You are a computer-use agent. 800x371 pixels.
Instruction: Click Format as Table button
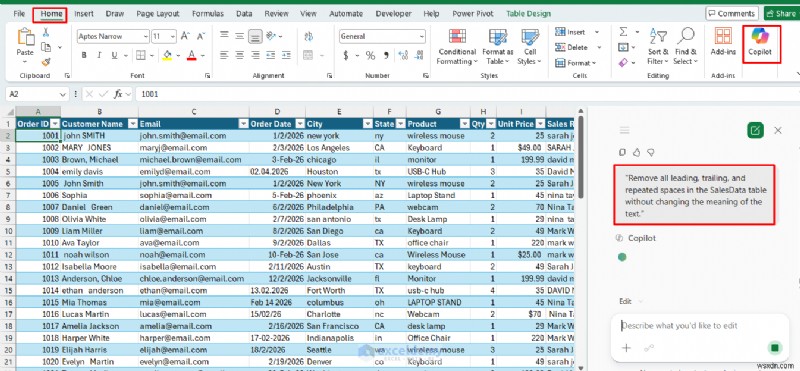click(497, 46)
